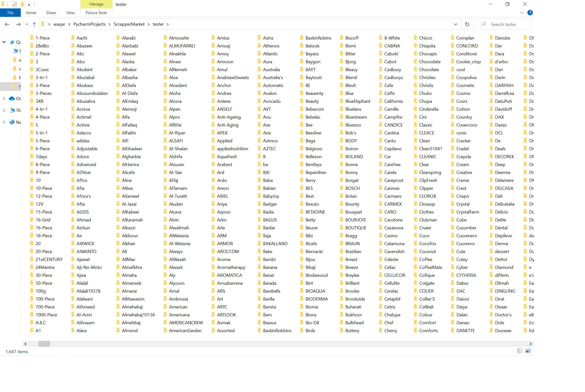
Task: Switch to details view icon in status bar
Action: click(520, 351)
